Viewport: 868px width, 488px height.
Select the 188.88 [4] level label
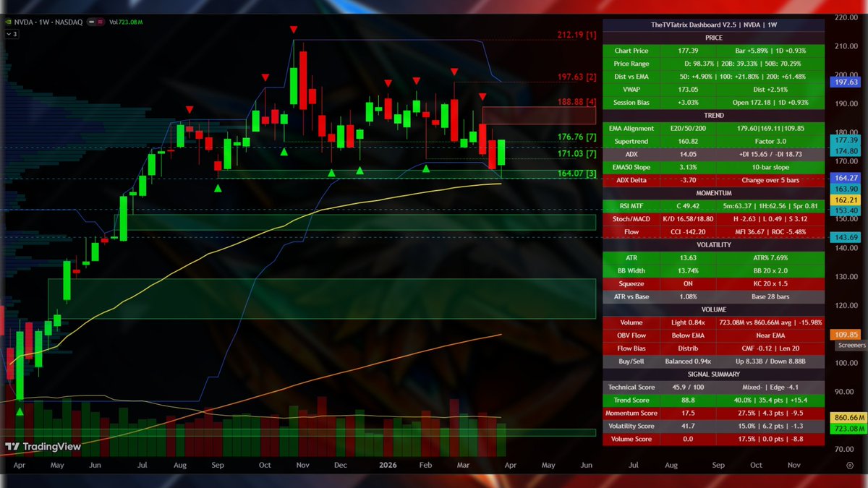click(x=576, y=102)
